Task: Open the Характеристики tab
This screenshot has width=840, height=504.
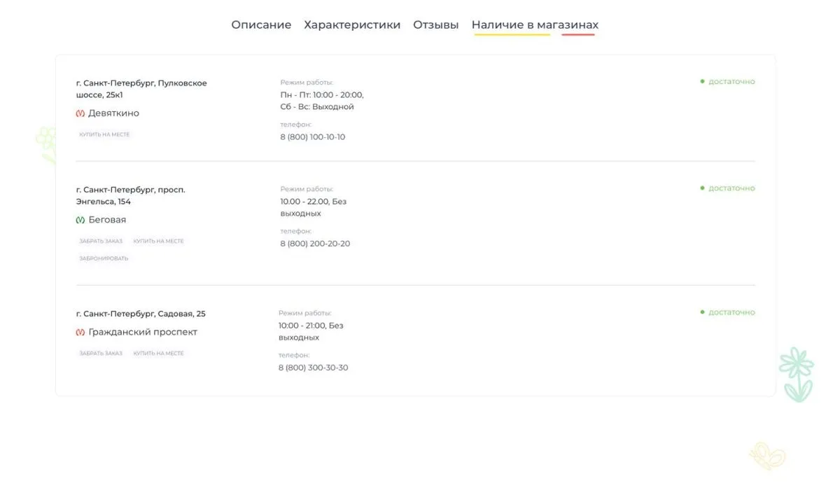Action: click(x=351, y=24)
